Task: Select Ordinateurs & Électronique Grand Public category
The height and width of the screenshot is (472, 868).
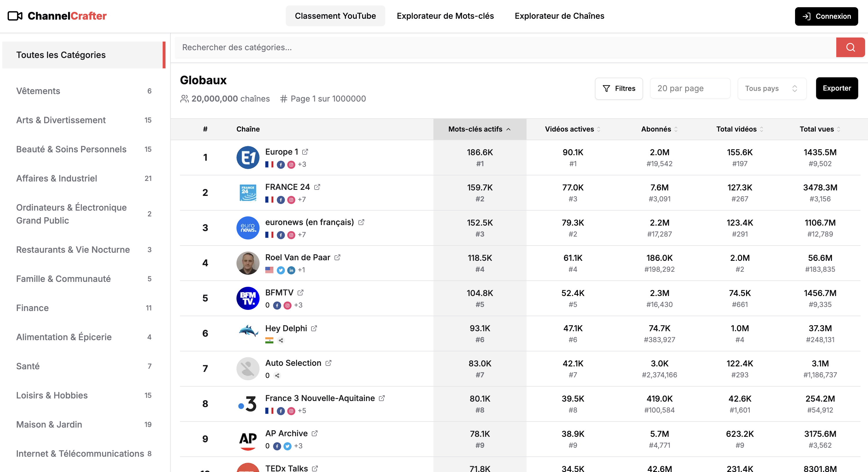Action: 84,214
